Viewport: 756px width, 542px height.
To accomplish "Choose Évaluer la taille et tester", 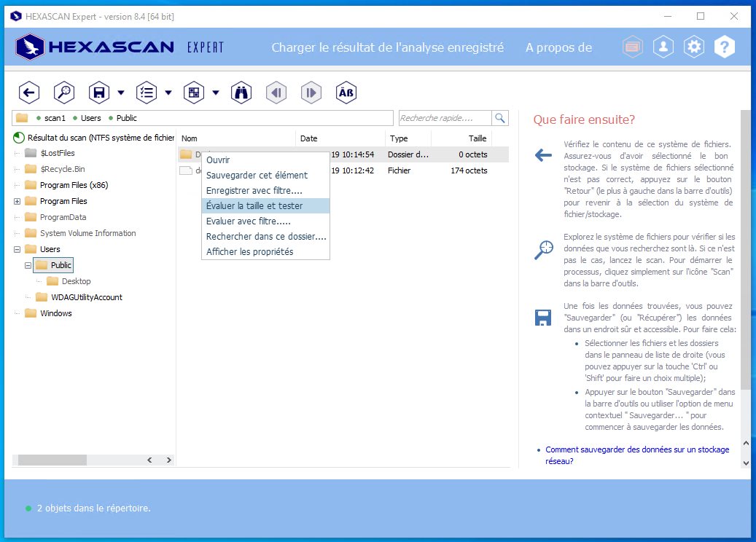I will pos(265,205).
